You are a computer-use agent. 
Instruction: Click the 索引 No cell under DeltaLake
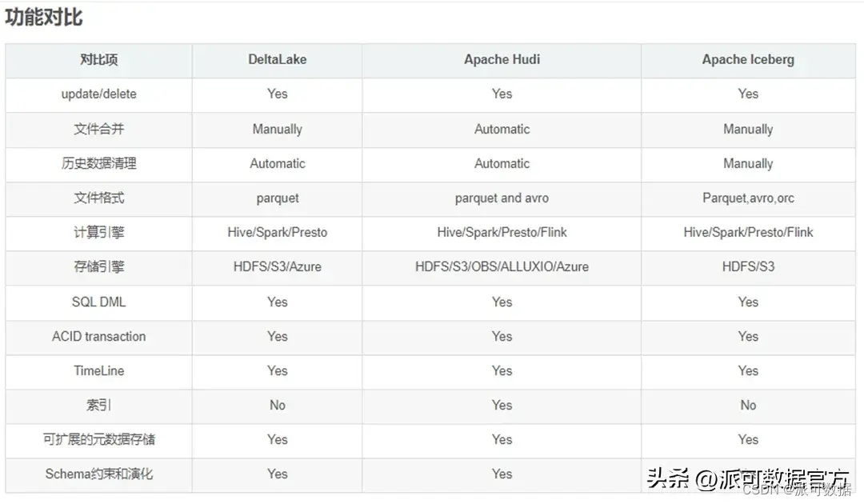[277, 406]
